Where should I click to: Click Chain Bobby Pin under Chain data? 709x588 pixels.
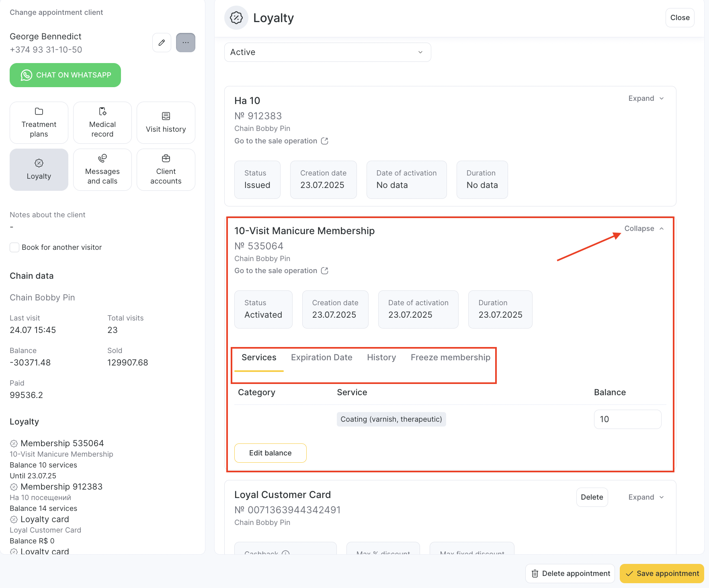pyautogui.click(x=42, y=298)
